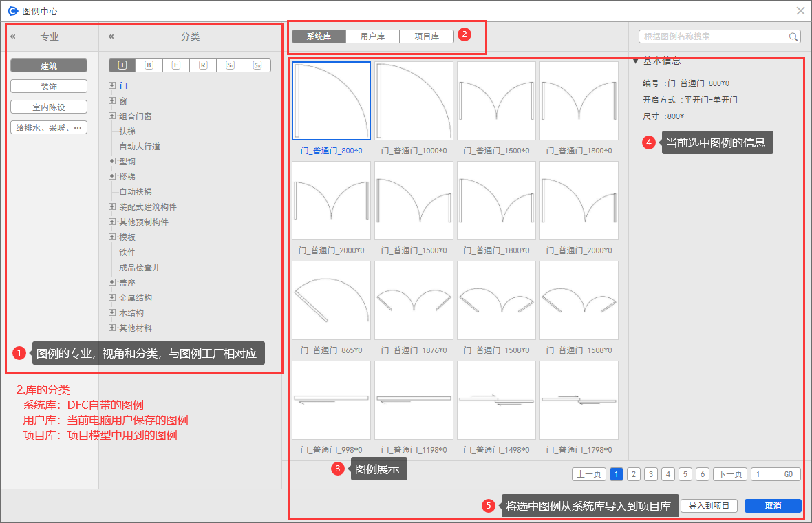Select the R (rear) view icon
This screenshot has height=523, width=812.
[x=203, y=65]
